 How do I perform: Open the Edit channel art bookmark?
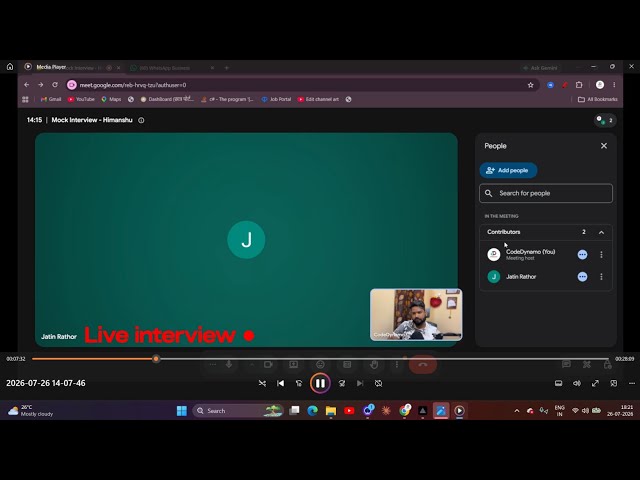318,99
